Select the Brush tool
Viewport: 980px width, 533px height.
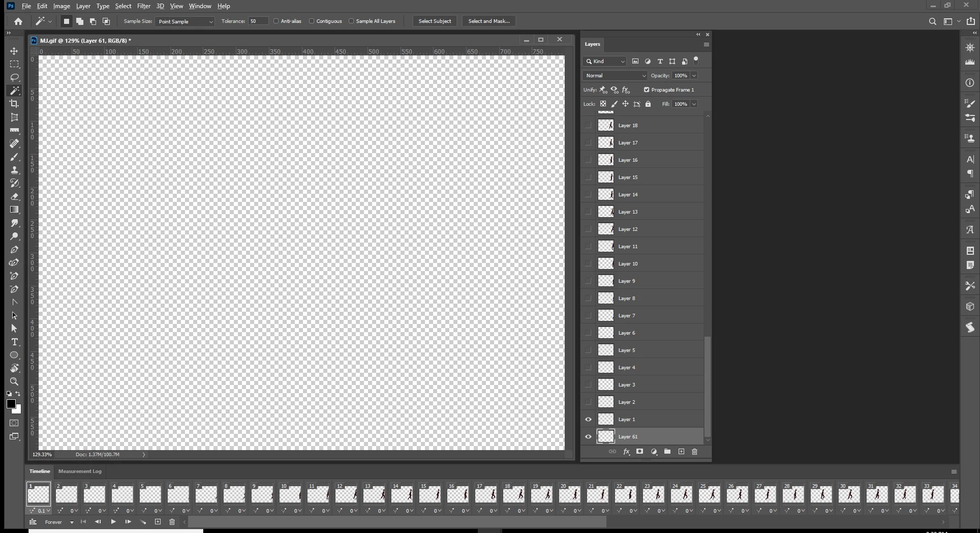point(14,157)
